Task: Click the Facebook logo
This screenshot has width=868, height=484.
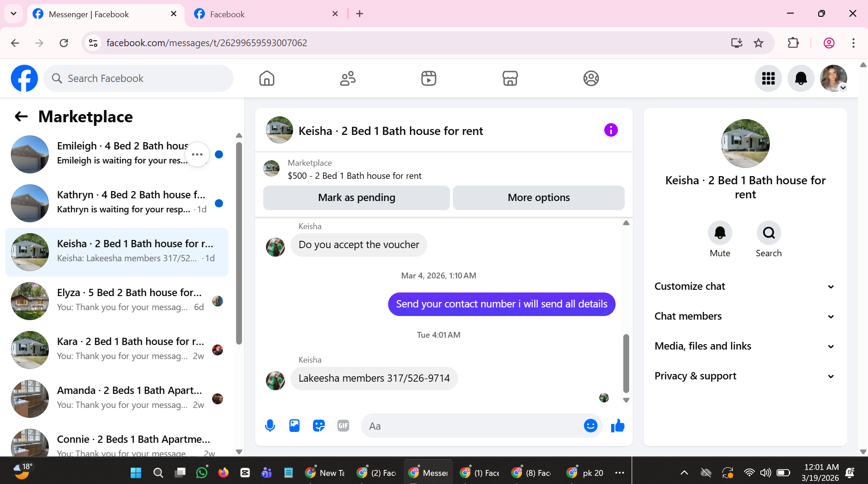Action: [24, 78]
